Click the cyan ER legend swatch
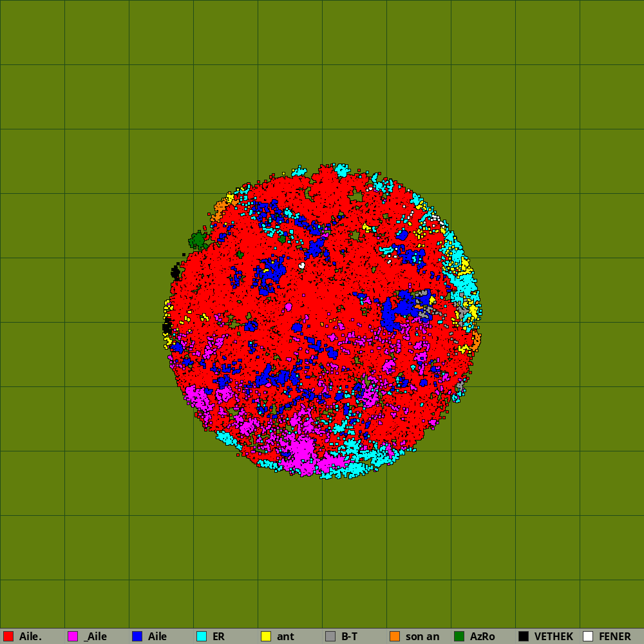This screenshot has height=644, width=644. [x=202, y=636]
